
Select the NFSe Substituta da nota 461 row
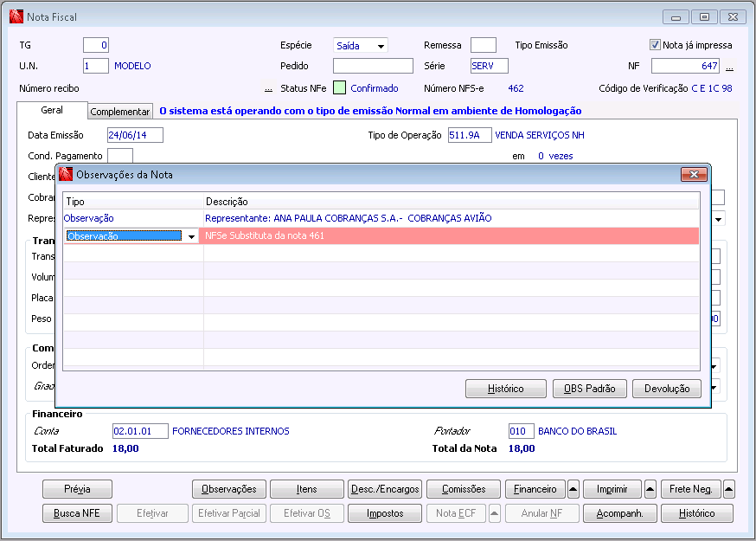coord(448,235)
